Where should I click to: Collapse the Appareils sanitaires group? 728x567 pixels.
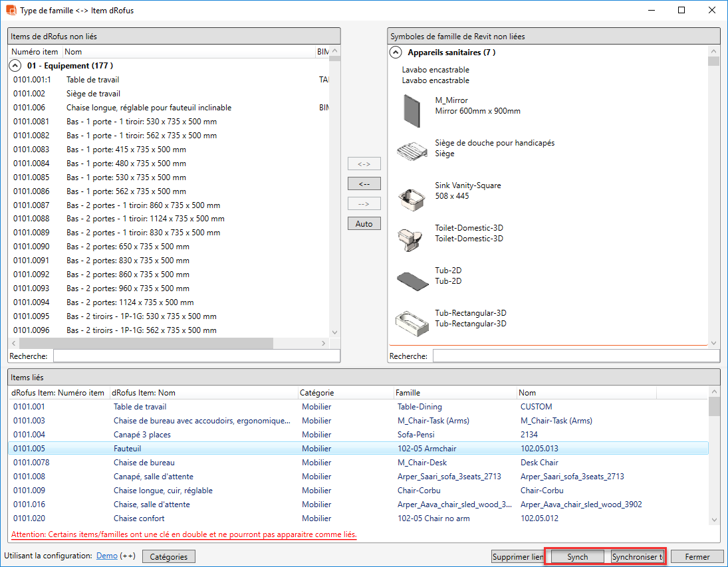[x=396, y=52]
